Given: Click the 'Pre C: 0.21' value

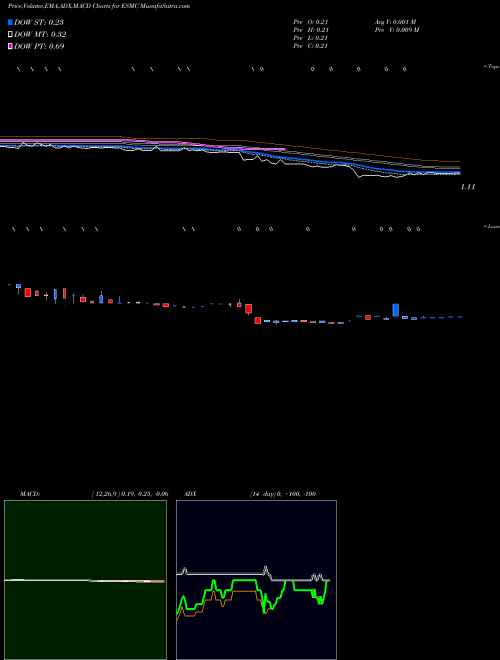Looking at the screenshot, I should (311, 46).
